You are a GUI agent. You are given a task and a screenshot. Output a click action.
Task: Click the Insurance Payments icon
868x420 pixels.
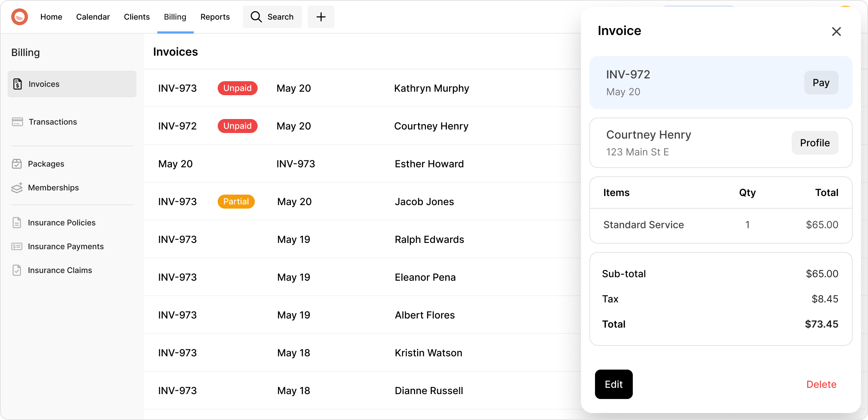click(x=17, y=246)
